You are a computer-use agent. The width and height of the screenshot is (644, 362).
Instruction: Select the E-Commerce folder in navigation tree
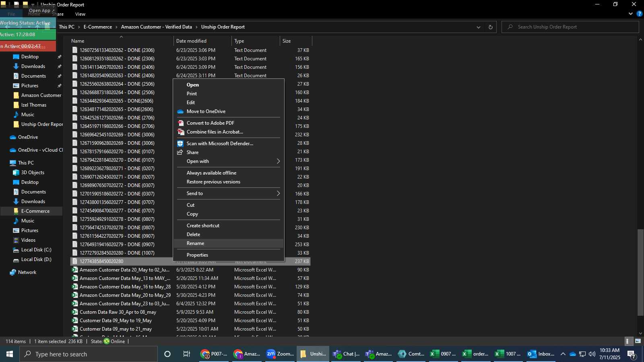pyautogui.click(x=35, y=211)
